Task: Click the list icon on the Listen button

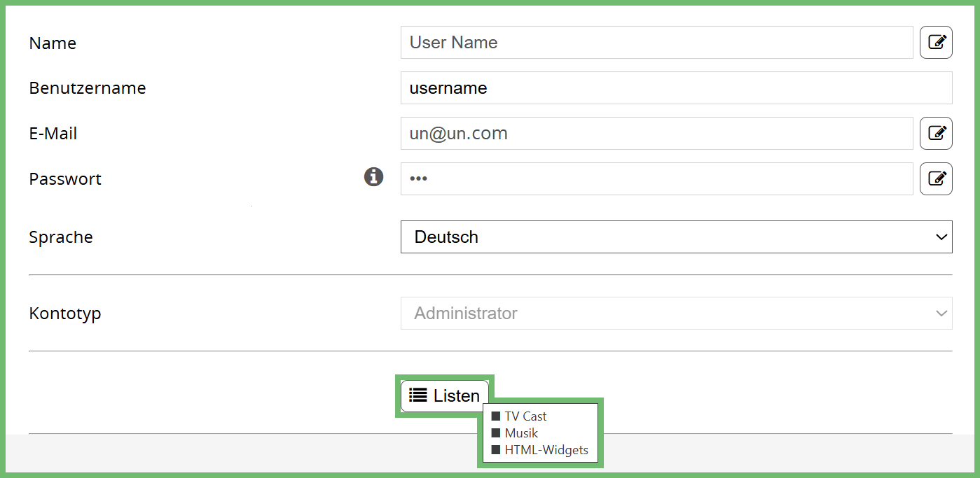Action: 418,395
